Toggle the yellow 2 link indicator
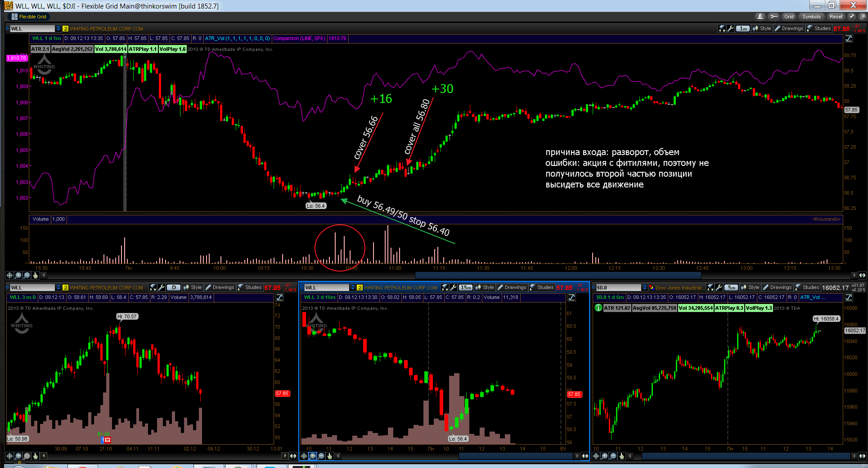This screenshot has height=468, width=868. click(65, 29)
